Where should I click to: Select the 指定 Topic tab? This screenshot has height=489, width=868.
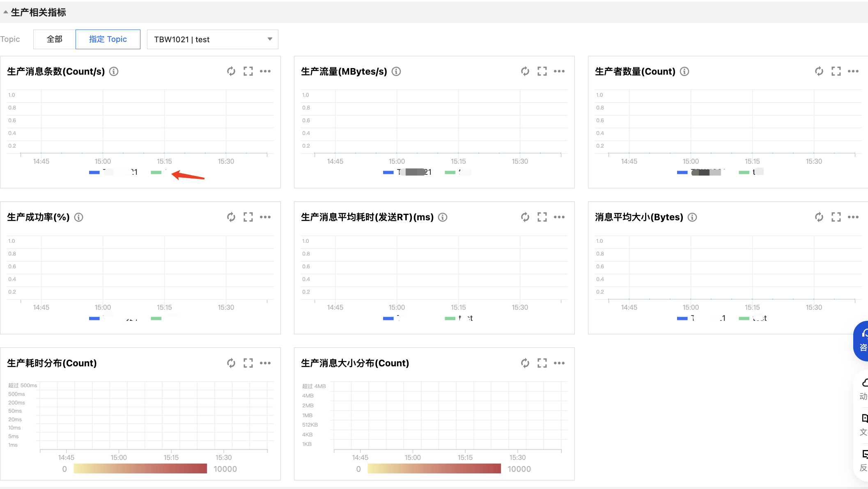[108, 39]
